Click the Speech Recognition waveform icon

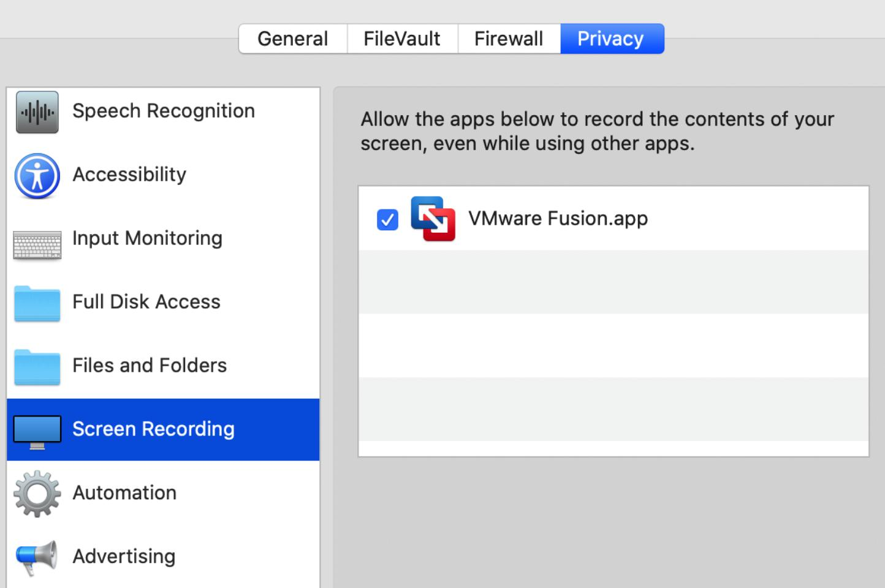click(x=37, y=112)
